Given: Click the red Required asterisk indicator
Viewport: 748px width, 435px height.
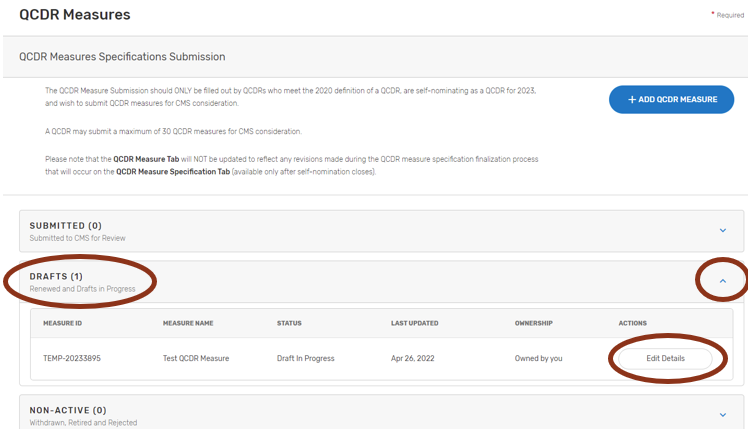Looking at the screenshot, I should [x=712, y=15].
